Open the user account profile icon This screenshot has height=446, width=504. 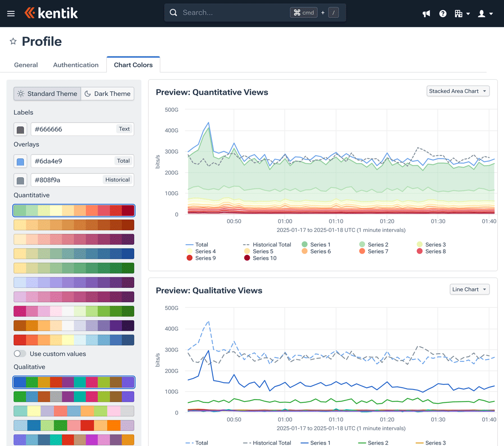tap(481, 13)
